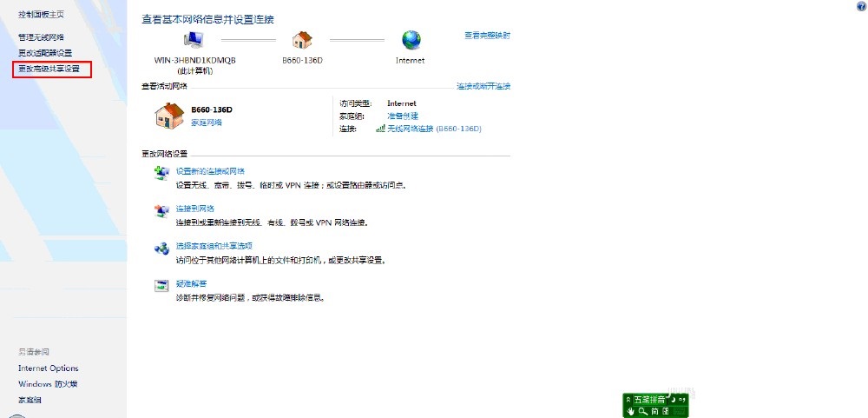This screenshot has height=418, width=868.
Task: Click the large home network house icon
Action: point(170,115)
